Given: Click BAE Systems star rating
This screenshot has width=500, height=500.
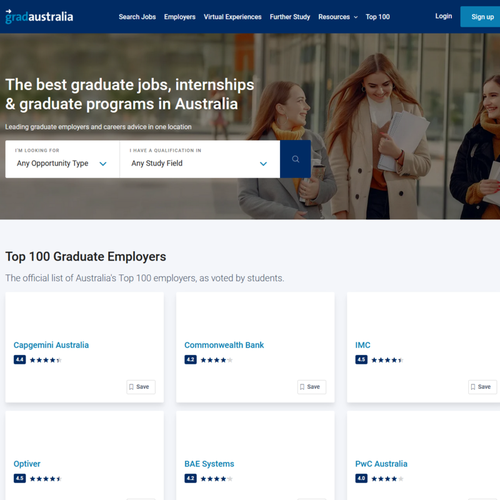Looking at the screenshot, I should tap(216, 479).
